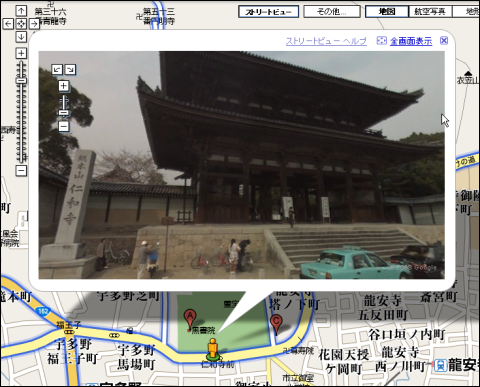This screenshot has height=387, width=480.
Task: Click the center map reset icon
Action: click(x=21, y=24)
